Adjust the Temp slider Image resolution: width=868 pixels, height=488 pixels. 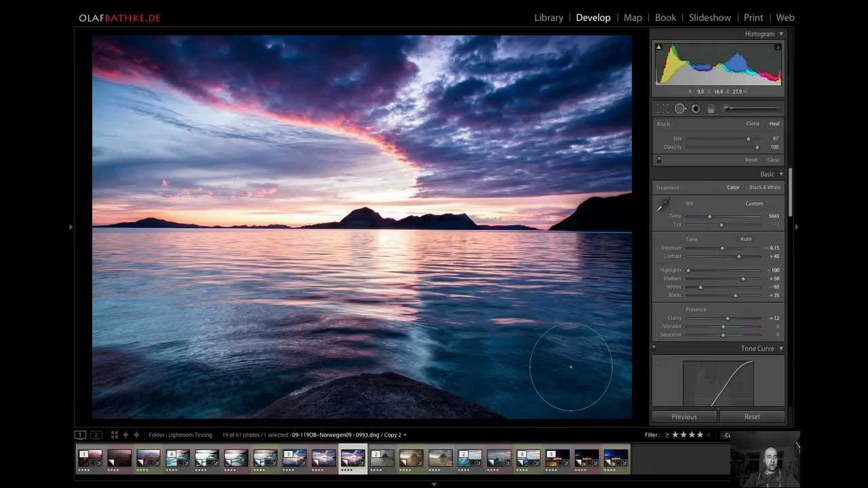723,216
